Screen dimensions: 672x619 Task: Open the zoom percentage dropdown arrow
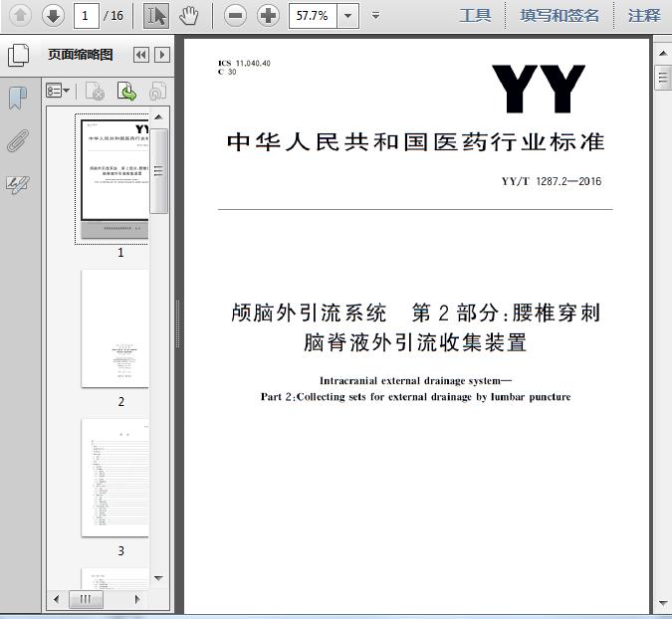click(x=348, y=16)
